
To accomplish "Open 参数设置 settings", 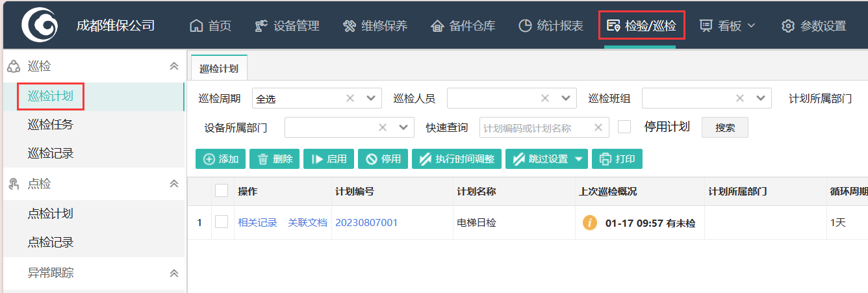I will click(813, 26).
